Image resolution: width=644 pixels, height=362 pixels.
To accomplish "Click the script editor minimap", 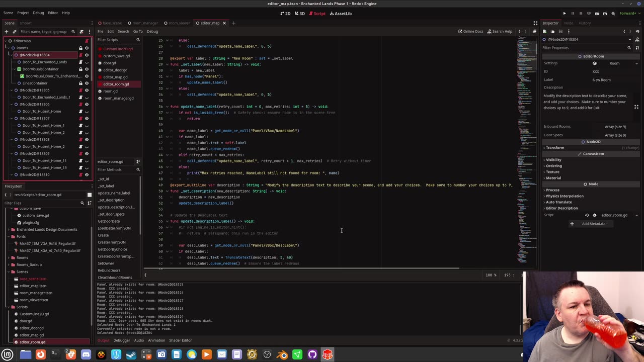I will coord(527,151).
